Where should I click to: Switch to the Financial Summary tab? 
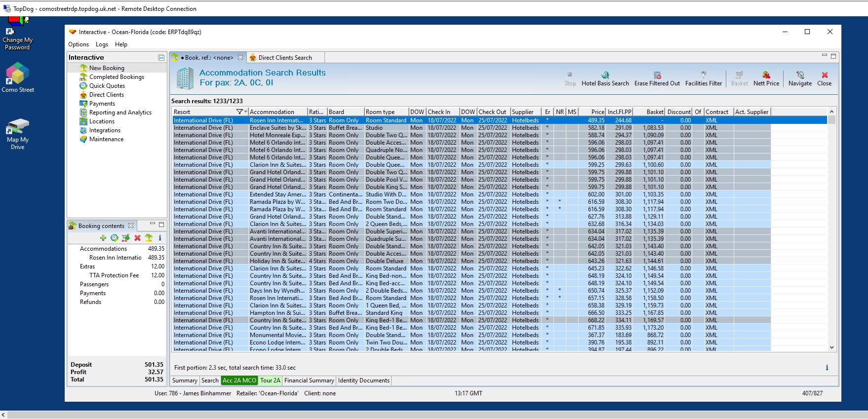coord(309,381)
